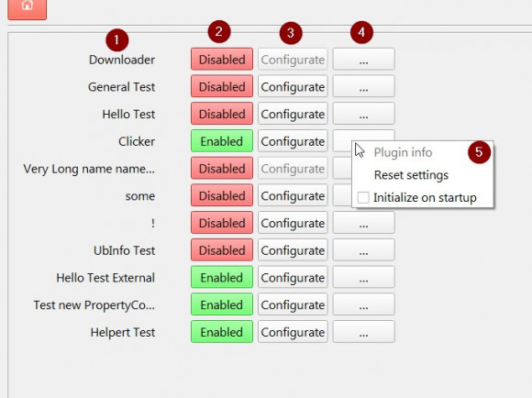This screenshot has height=398, width=532.
Task: Open Downloader's more options ellipsis button
Action: (364, 60)
